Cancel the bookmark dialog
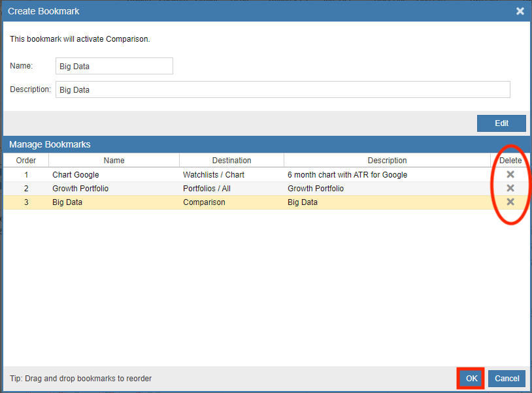This screenshot has width=532, height=393. click(507, 379)
